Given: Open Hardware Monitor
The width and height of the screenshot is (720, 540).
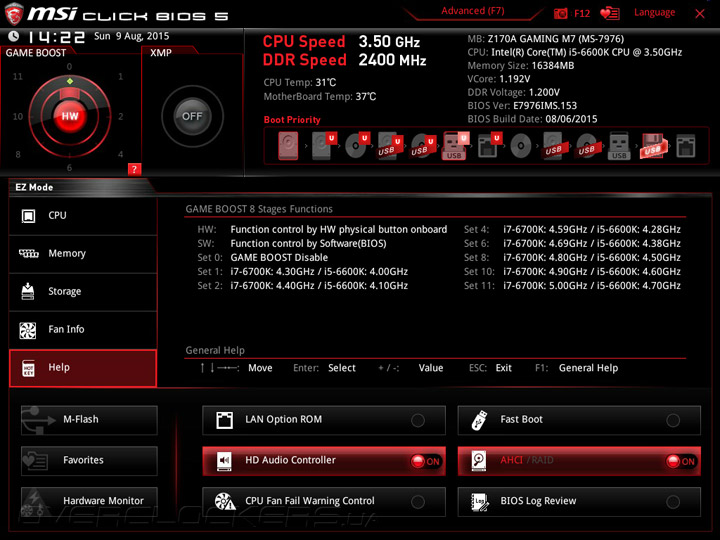Looking at the screenshot, I should coord(89,501).
